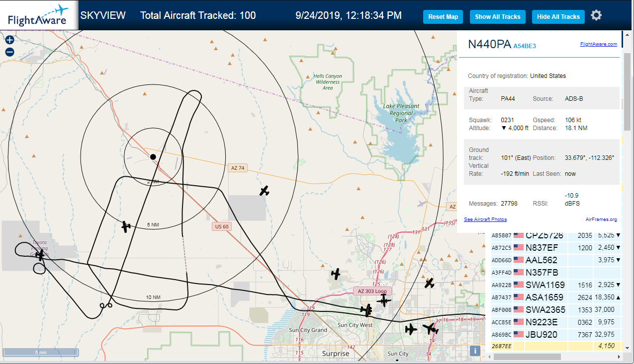The height and width of the screenshot is (364, 634).
Task: Select aircraft icon east of the AZ 74 label
Action: point(265,191)
